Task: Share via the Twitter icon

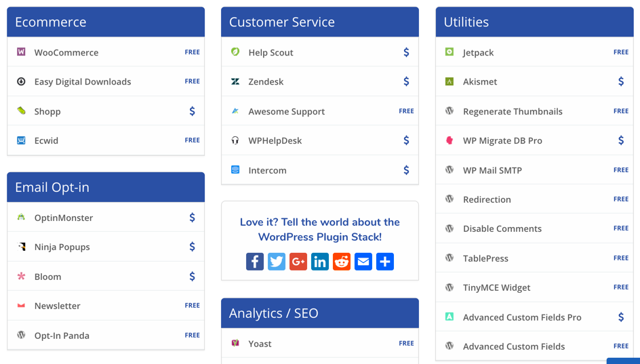Action: (277, 262)
